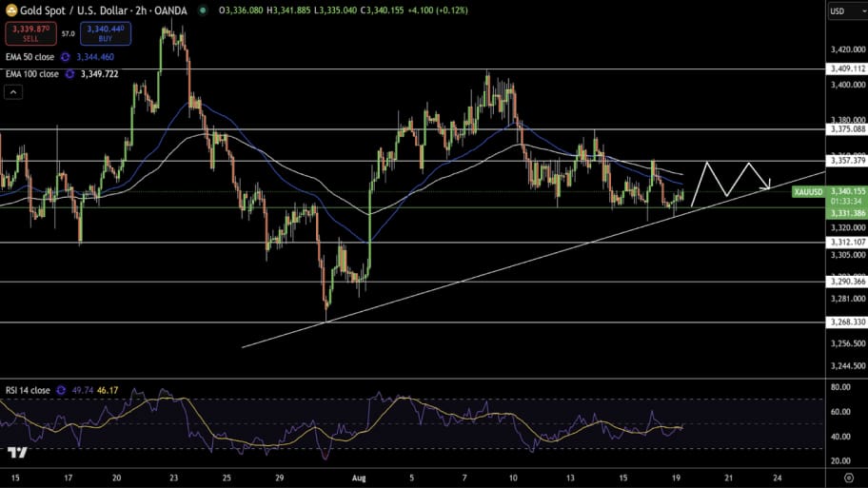Click the RSI average value 46.17
The image size is (868, 488).
(x=108, y=390)
